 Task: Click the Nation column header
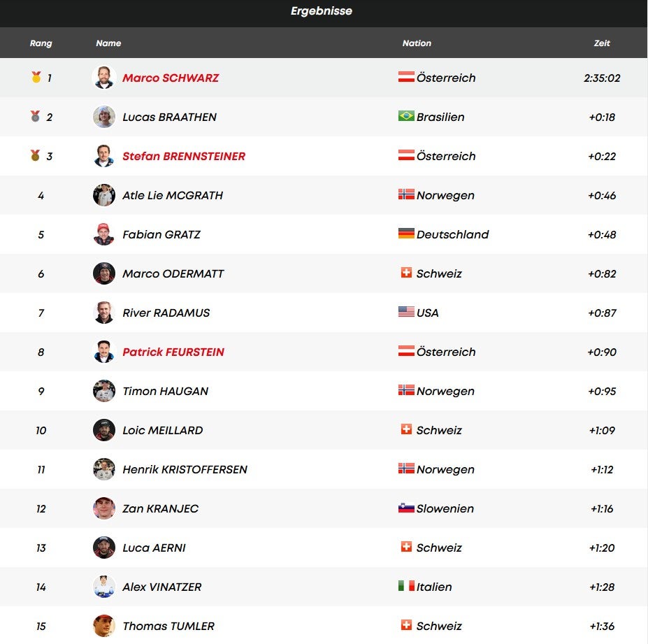pos(417,43)
